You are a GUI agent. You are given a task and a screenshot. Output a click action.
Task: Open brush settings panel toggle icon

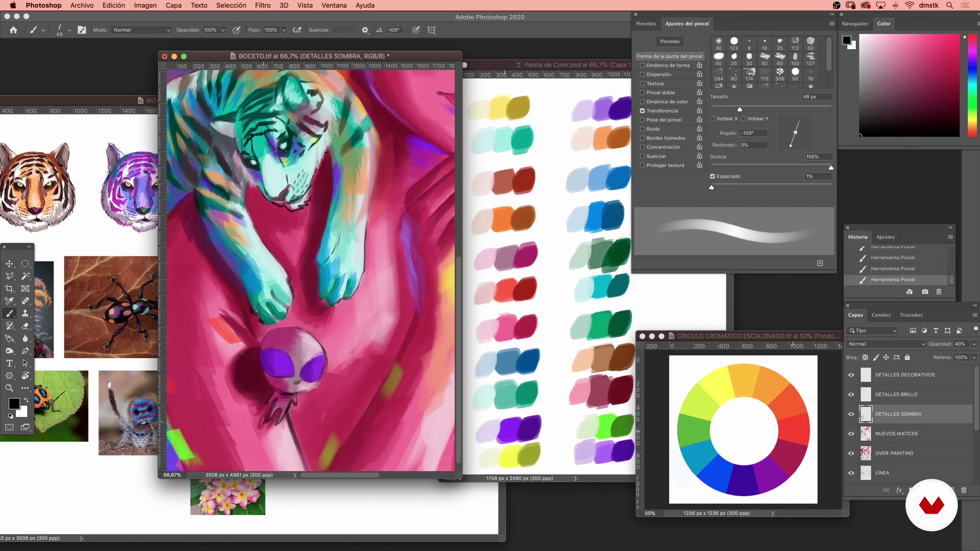click(x=82, y=30)
